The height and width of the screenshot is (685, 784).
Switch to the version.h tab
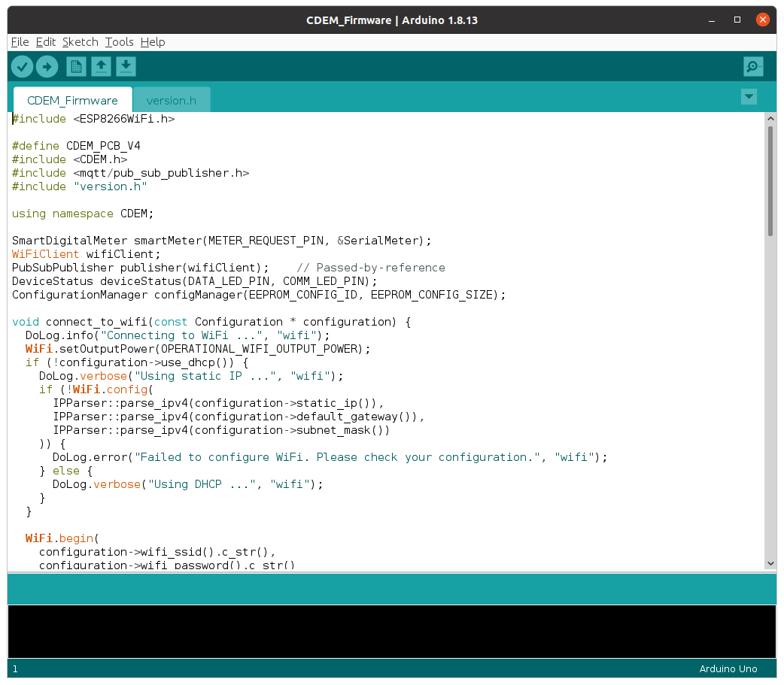pos(171,100)
